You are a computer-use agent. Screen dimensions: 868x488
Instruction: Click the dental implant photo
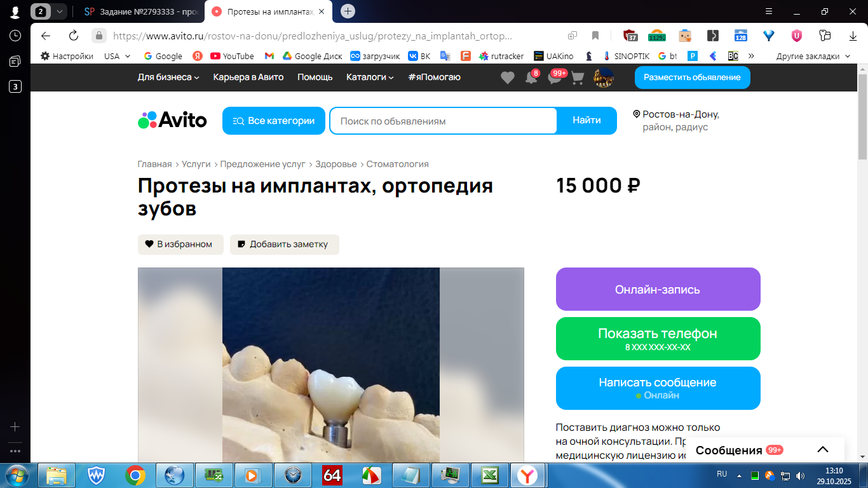pos(330,365)
